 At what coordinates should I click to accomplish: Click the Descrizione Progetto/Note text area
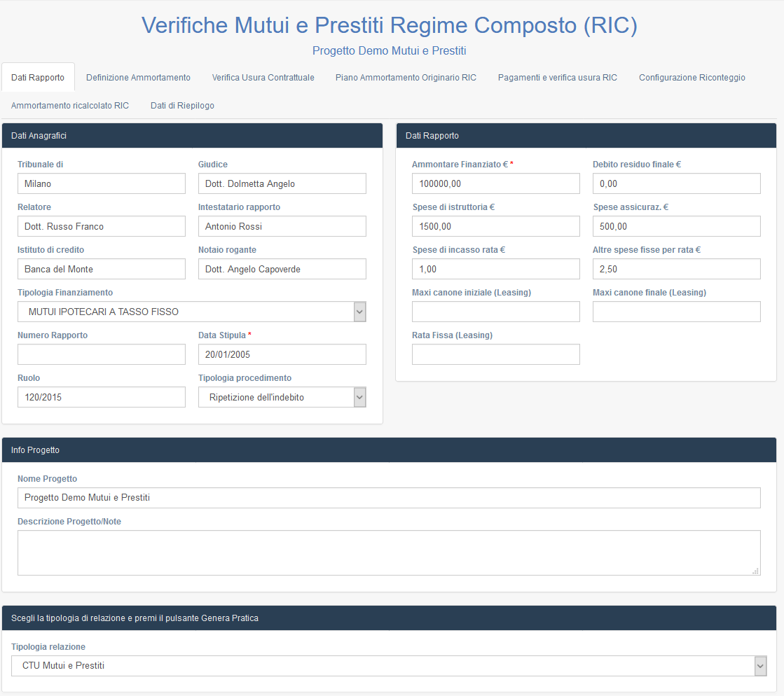tap(389, 552)
